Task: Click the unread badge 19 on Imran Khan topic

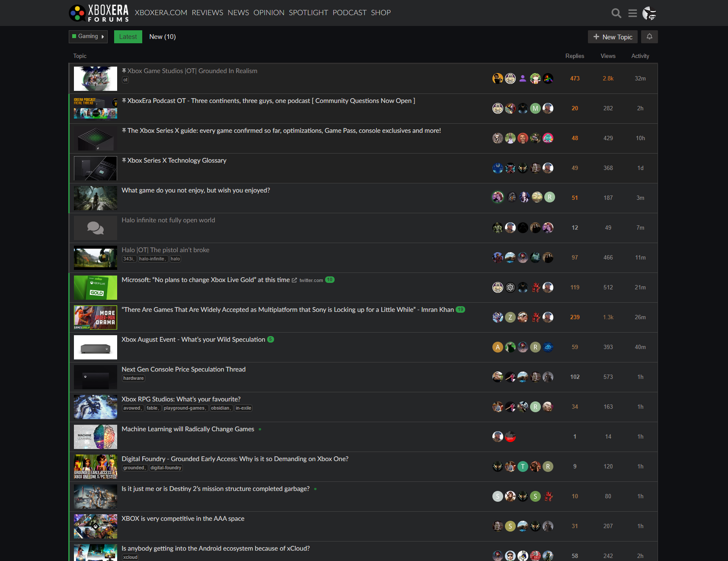Action: click(x=460, y=310)
